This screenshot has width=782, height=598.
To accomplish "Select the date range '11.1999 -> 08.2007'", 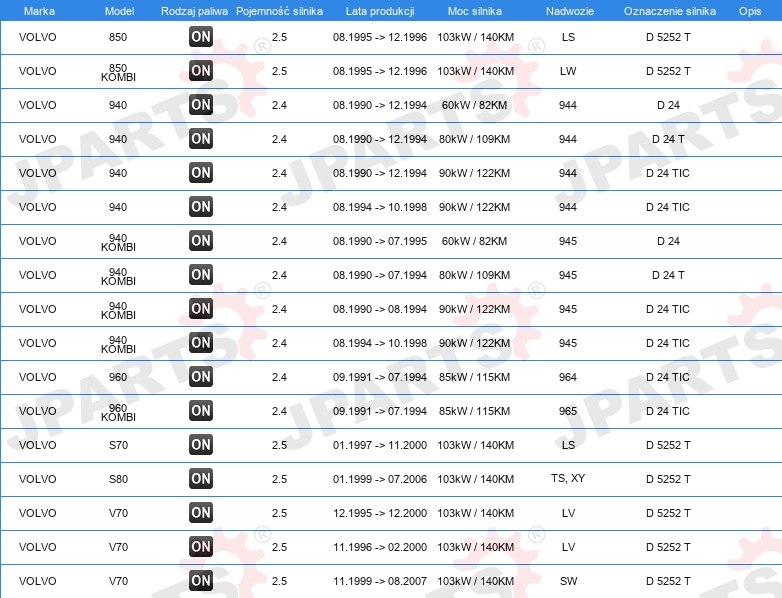I will click(380, 581).
